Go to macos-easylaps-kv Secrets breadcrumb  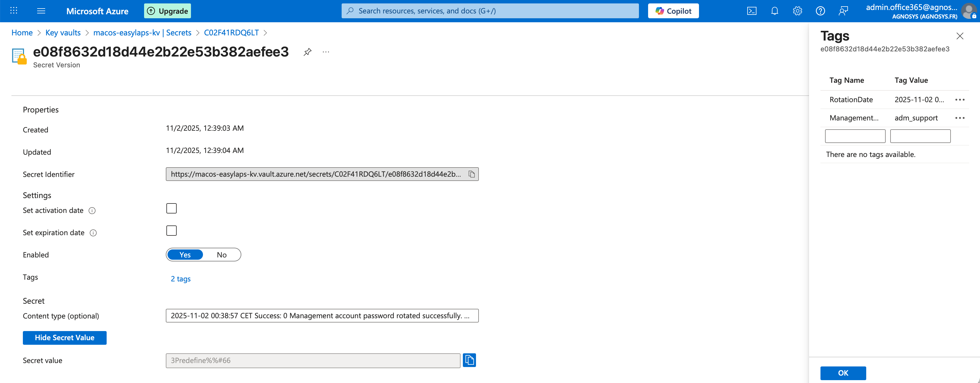[x=142, y=33]
